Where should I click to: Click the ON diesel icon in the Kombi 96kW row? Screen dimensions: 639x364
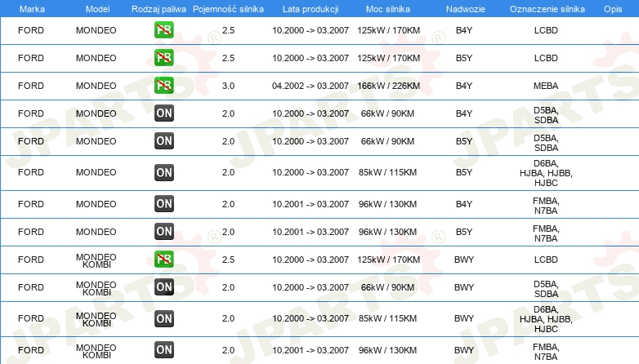coord(163,350)
